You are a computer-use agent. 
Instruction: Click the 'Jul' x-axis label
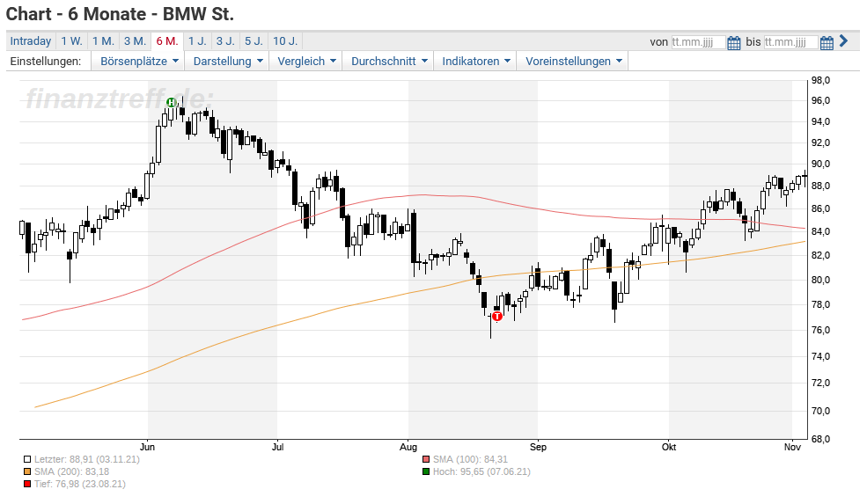277,447
